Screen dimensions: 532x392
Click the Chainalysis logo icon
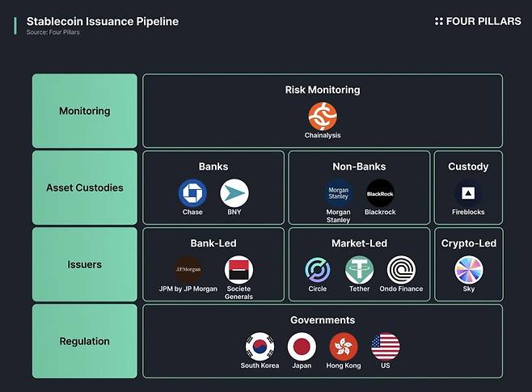[x=322, y=116]
